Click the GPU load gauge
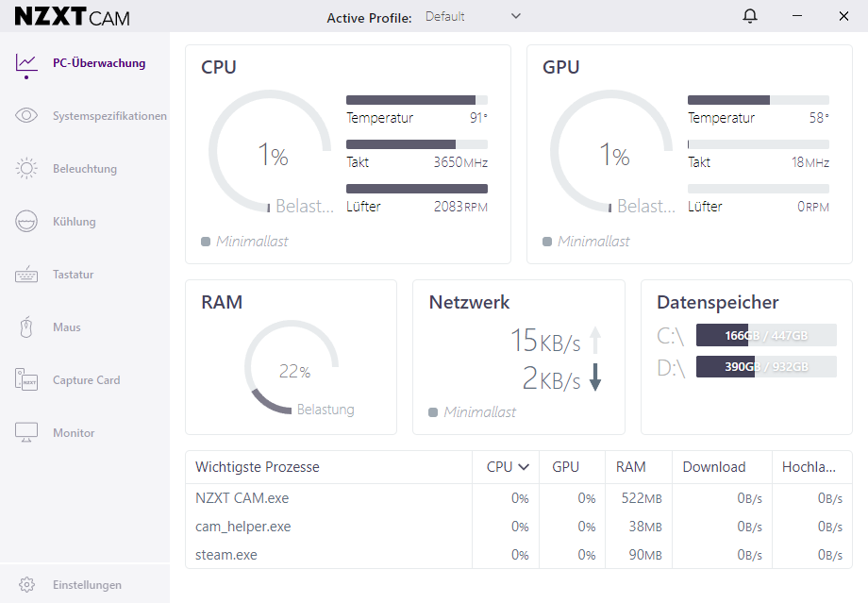Screen dimensions: 868x603 coord(611,151)
